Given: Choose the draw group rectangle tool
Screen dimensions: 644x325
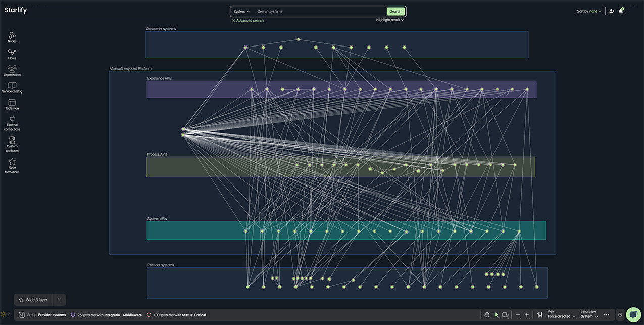Looking at the screenshot, I should (x=505, y=315).
